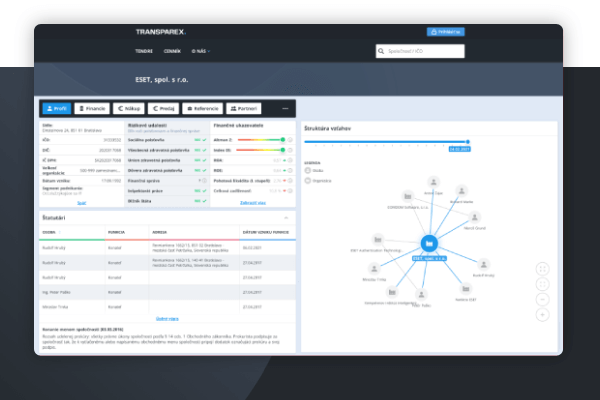The image size is (600, 400).
Task: Click the blue login button at top right
Action: point(446,32)
